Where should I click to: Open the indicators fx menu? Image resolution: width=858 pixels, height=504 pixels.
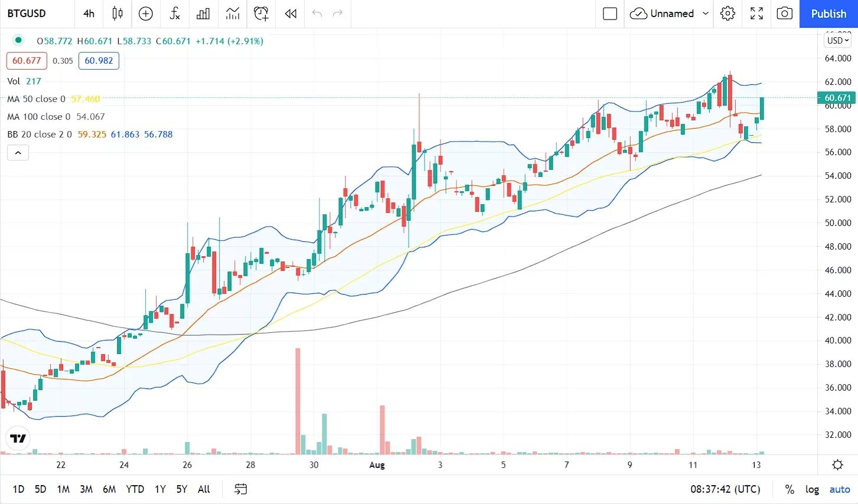coord(175,14)
